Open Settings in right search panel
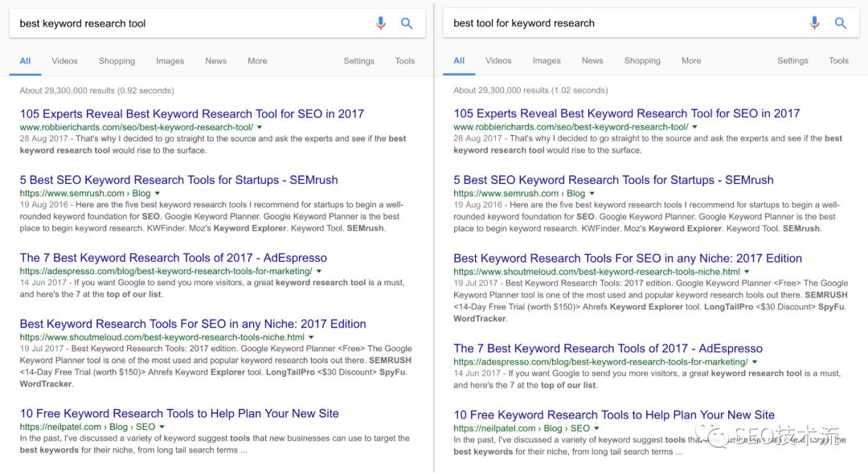868x474 pixels. click(x=792, y=61)
